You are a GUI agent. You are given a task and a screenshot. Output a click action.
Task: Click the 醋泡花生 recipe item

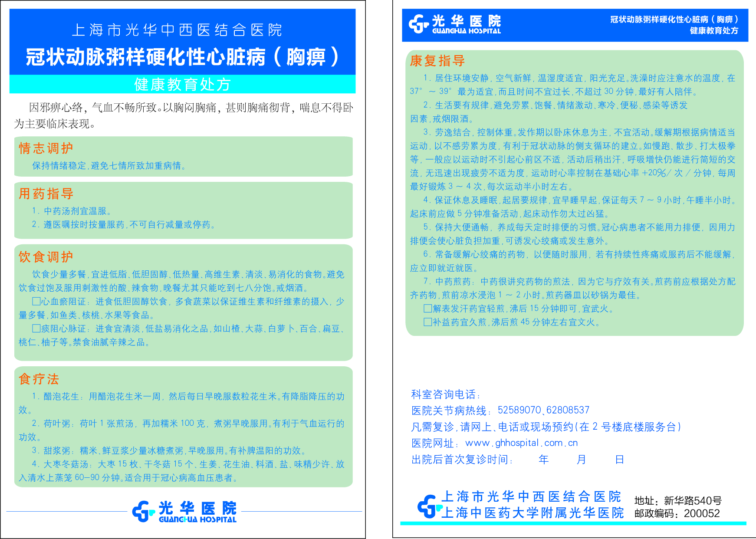pos(181,403)
